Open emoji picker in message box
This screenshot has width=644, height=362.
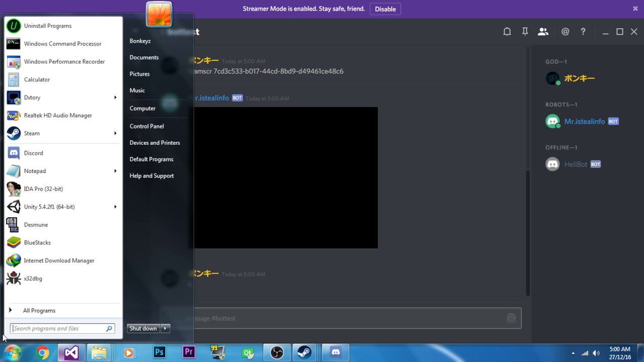point(511,318)
